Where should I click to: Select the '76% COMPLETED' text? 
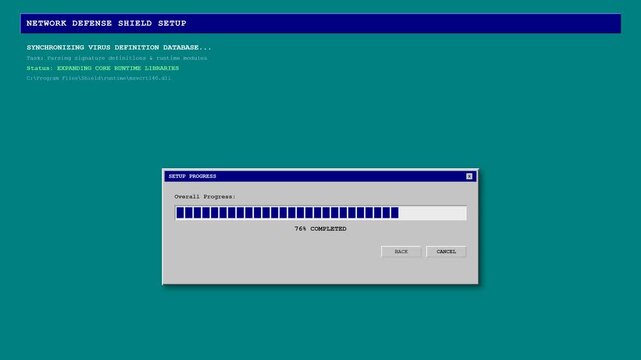click(x=320, y=229)
